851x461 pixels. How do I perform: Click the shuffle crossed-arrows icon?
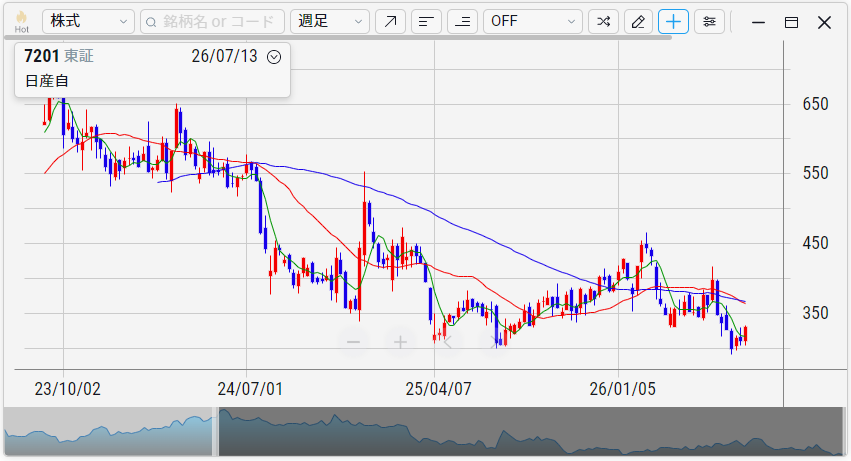point(603,22)
